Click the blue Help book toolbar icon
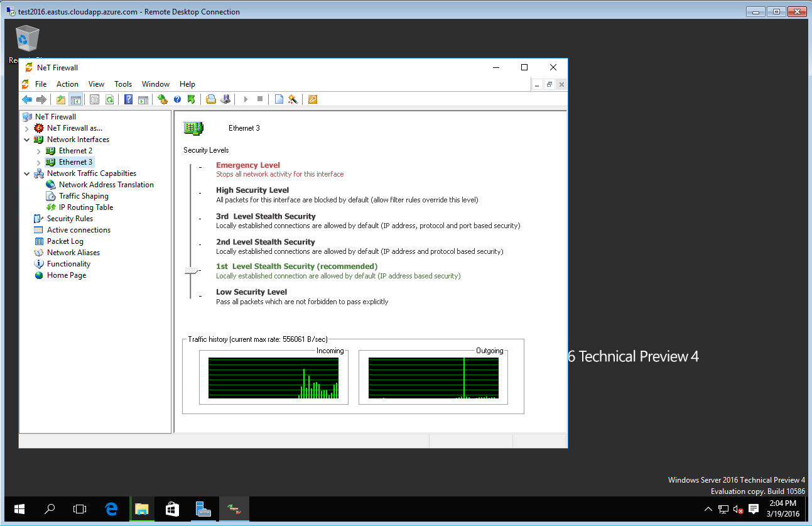Screen dimensions: 812x526 pos(128,99)
